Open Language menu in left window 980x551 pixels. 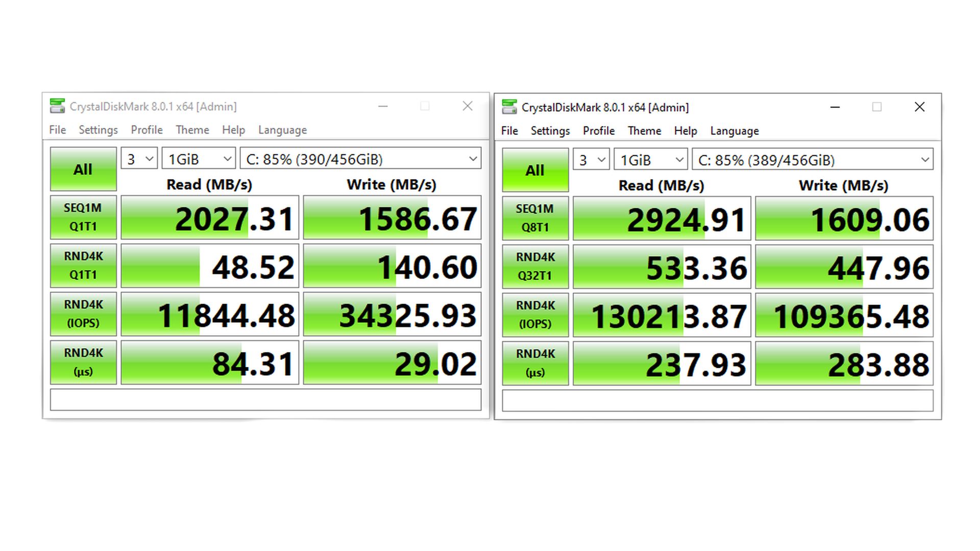282,130
